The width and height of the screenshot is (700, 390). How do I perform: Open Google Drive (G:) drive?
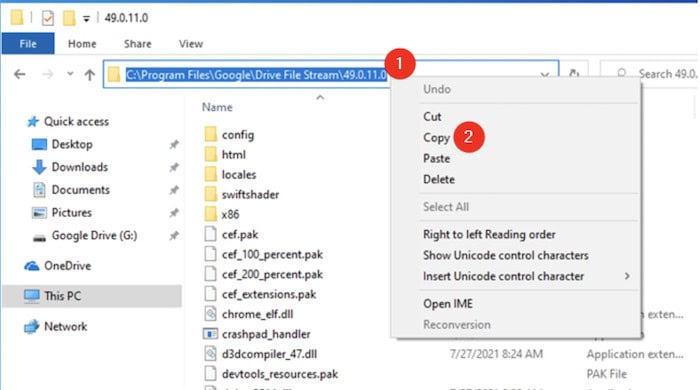[94, 236]
